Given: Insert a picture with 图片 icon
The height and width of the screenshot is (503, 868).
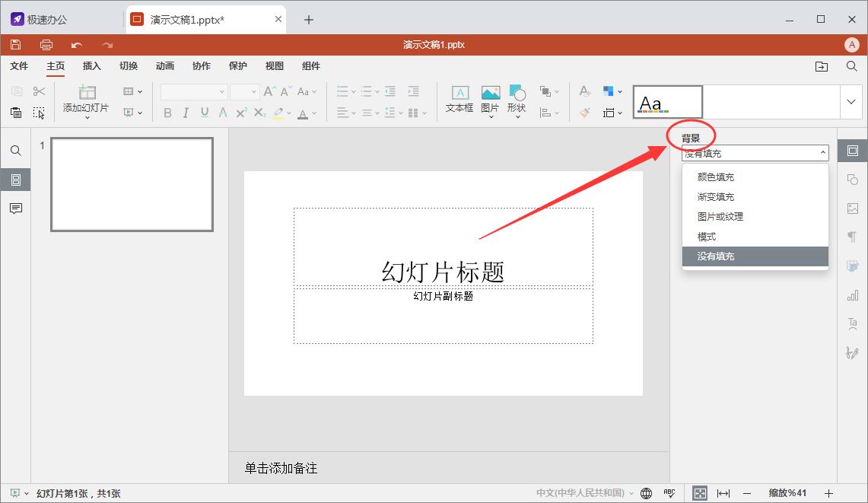Looking at the screenshot, I should click(x=490, y=100).
